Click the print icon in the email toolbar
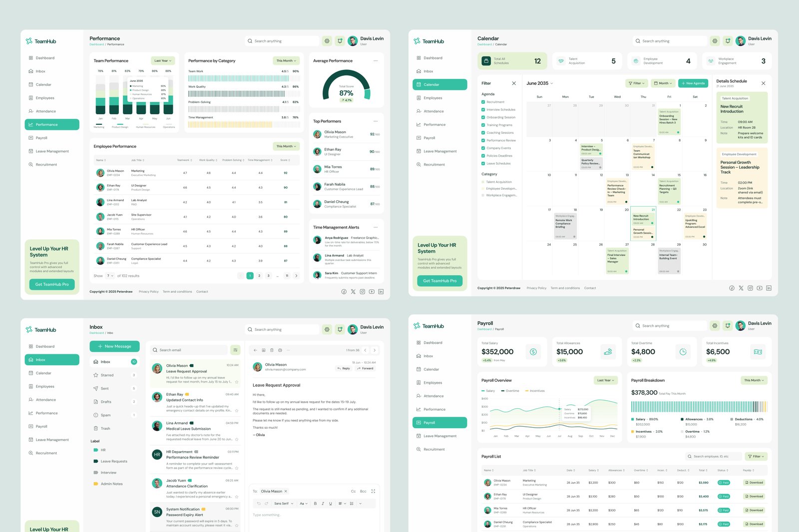The height and width of the screenshot is (532, 799). click(280, 350)
